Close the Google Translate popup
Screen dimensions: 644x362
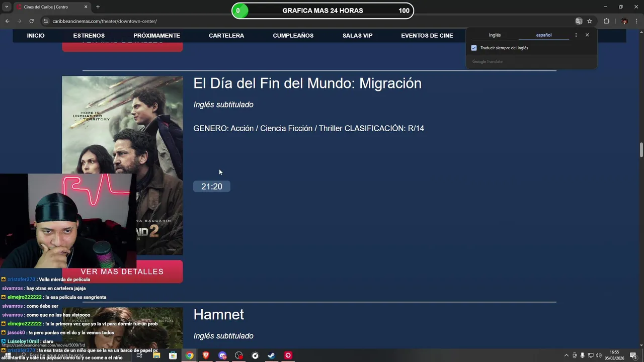point(587,35)
